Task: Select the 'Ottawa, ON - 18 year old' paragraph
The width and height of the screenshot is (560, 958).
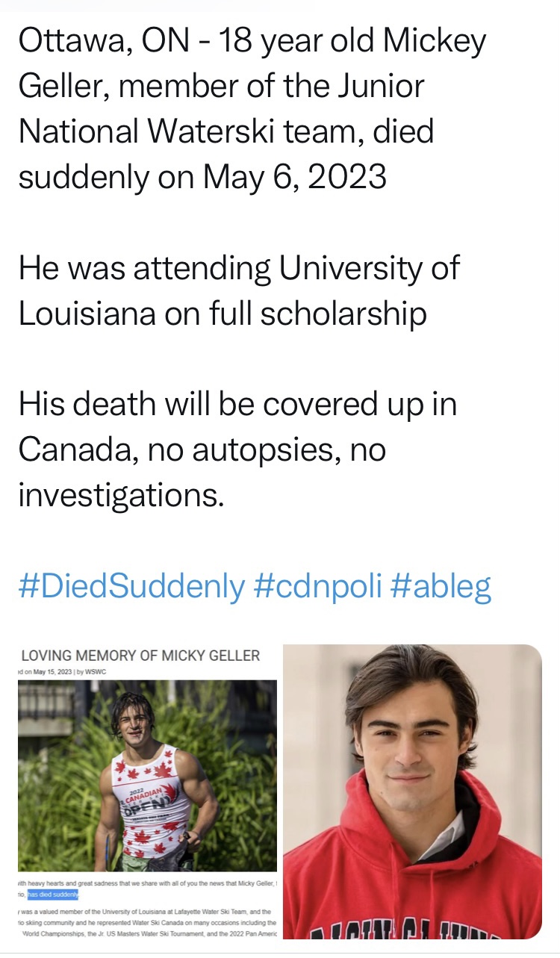Action: (252, 109)
